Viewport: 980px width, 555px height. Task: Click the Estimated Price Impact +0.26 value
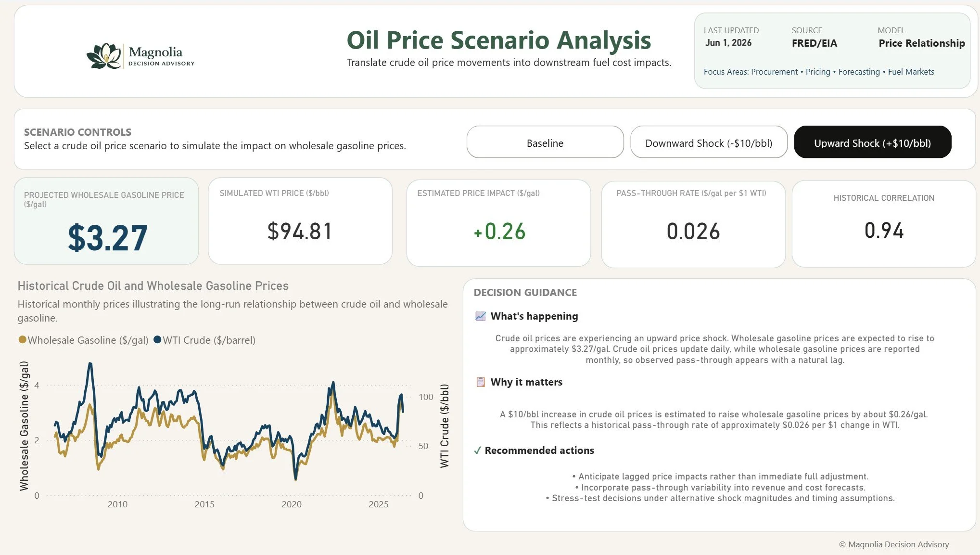499,232
